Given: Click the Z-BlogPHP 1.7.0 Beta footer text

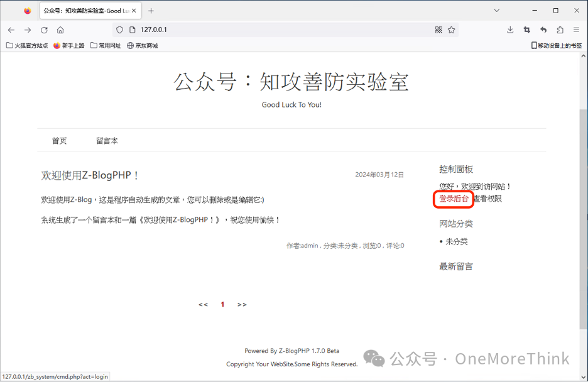Looking at the screenshot, I should [309, 351].
